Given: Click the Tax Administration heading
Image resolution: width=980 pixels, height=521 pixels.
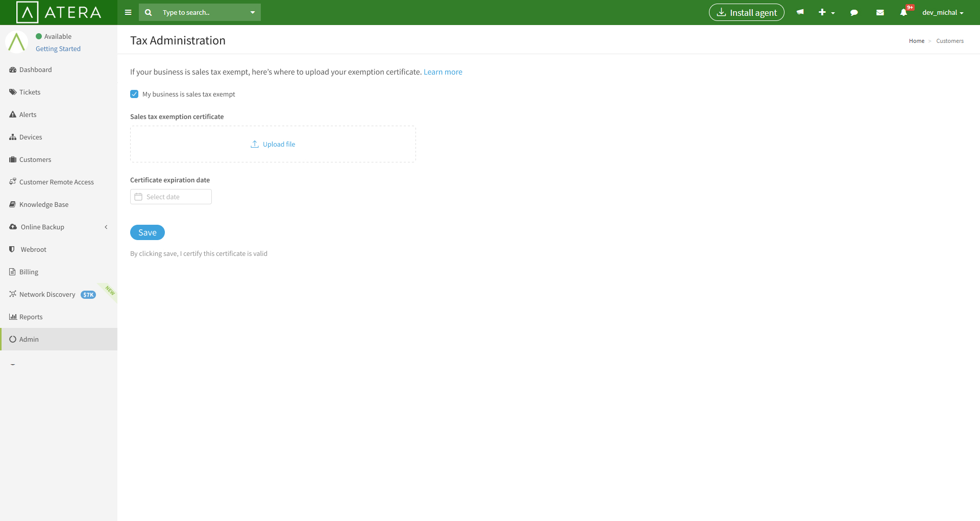Looking at the screenshot, I should tap(178, 40).
